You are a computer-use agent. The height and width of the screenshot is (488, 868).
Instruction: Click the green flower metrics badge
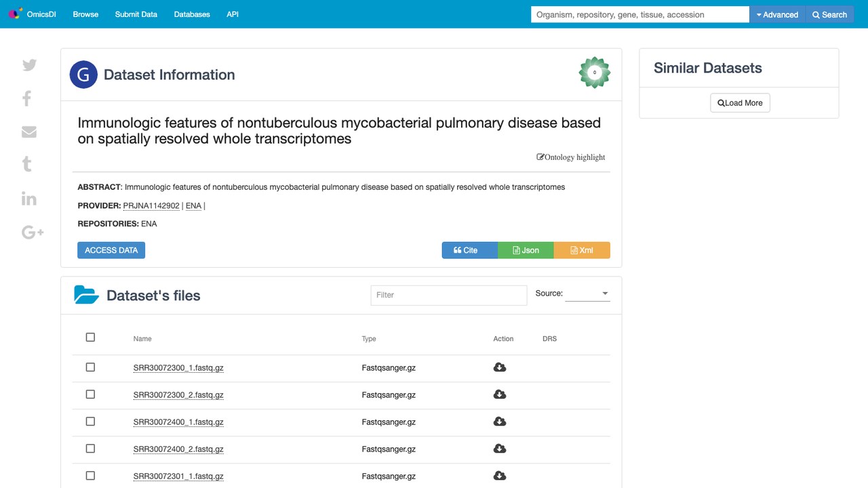[595, 73]
